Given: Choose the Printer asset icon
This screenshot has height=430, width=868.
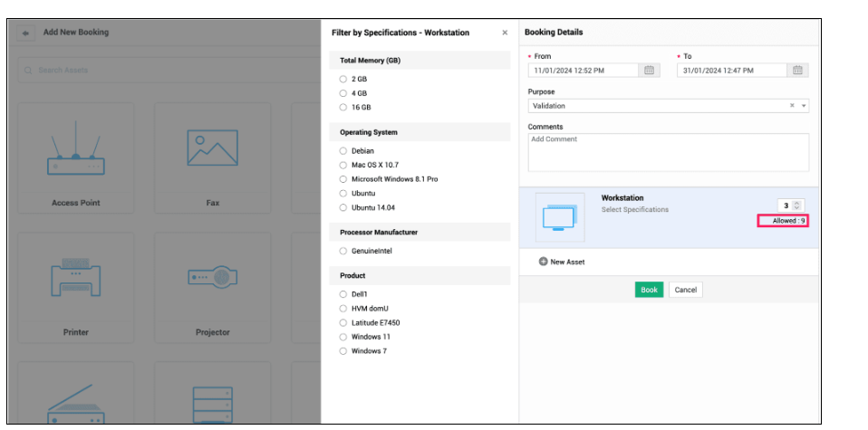Looking at the screenshot, I should 75,279.
